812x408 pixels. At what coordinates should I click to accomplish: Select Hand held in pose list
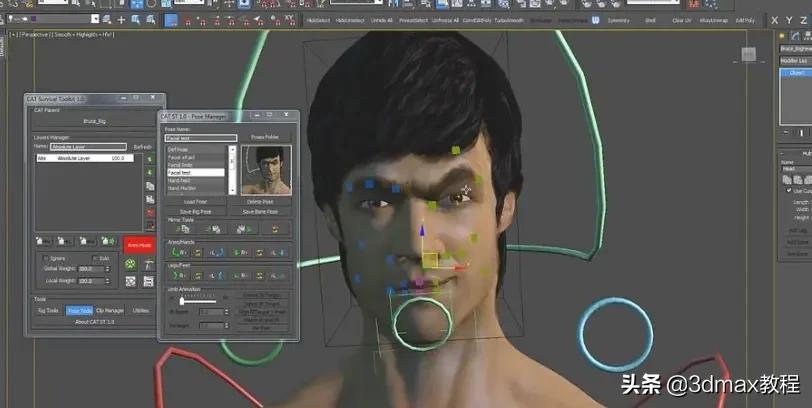196,180
